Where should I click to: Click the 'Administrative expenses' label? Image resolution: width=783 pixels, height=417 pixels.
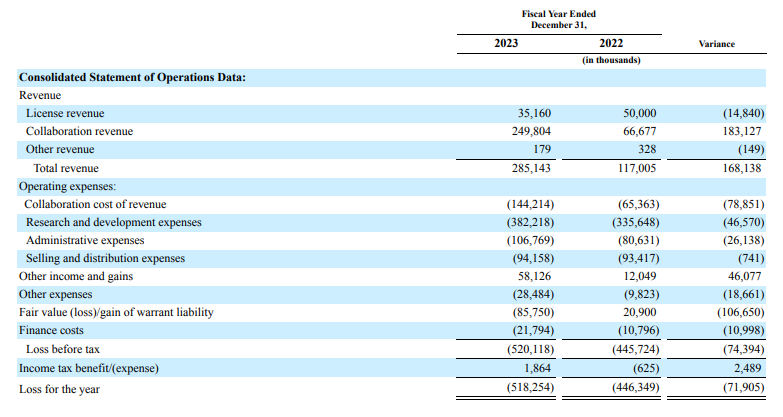[x=85, y=240]
